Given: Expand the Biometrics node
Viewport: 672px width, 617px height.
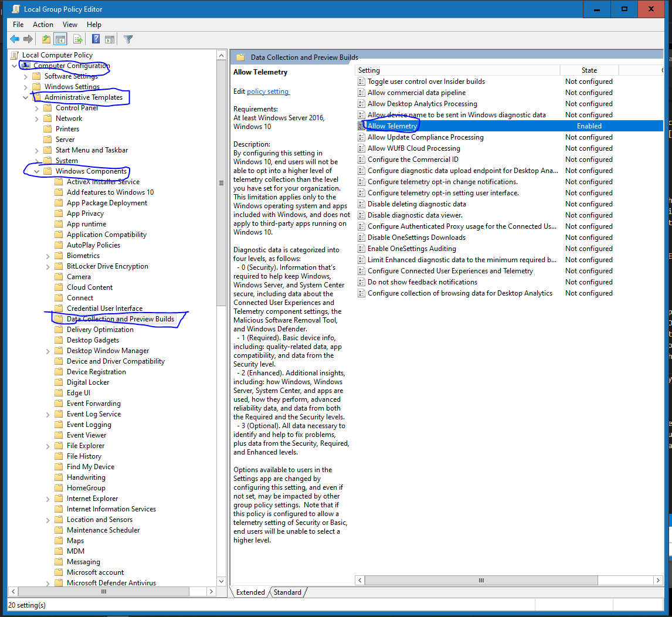Looking at the screenshot, I should [x=48, y=256].
